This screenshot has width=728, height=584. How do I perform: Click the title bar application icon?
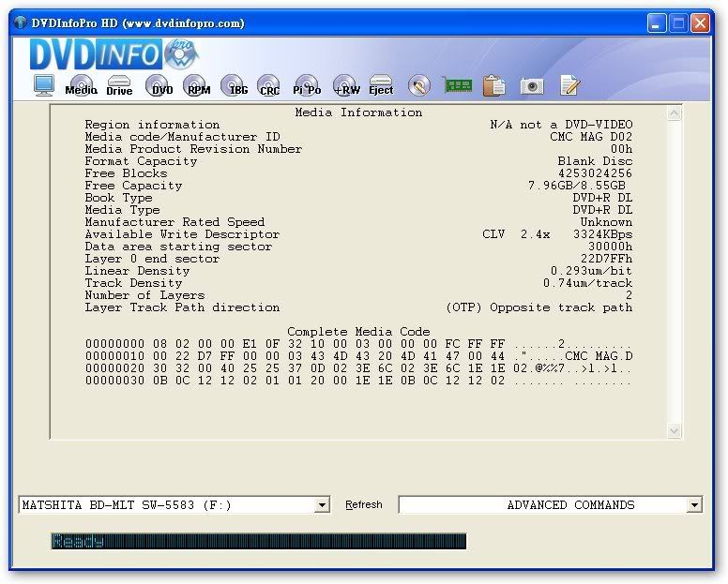21,22
